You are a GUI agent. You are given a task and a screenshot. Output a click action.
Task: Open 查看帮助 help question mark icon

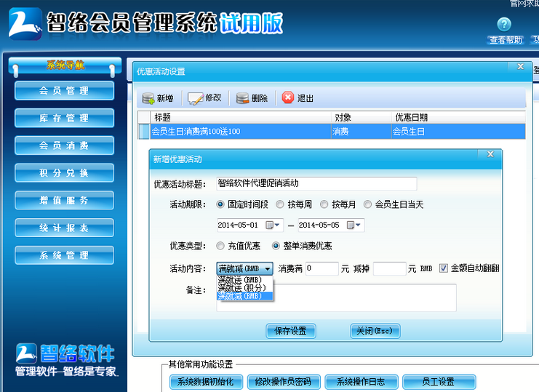pos(503,25)
